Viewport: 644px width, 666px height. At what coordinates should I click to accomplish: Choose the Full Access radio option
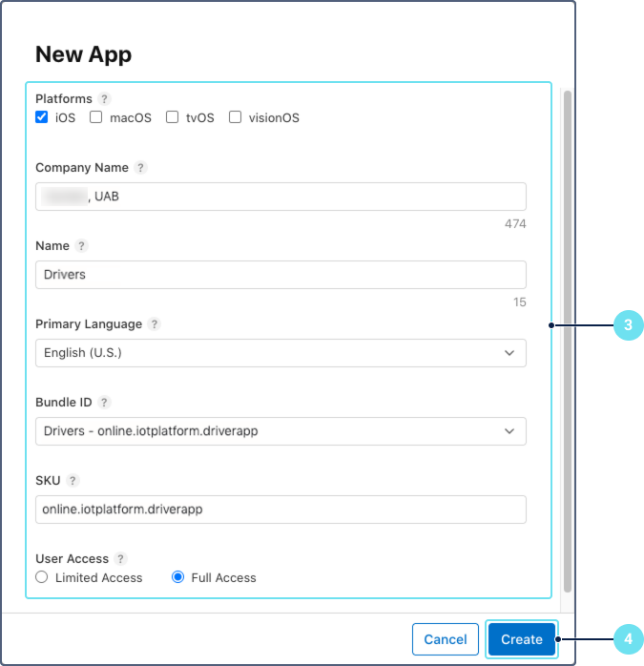click(178, 577)
